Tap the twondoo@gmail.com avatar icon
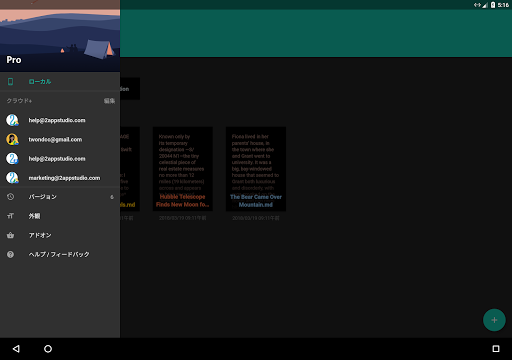 [12, 139]
